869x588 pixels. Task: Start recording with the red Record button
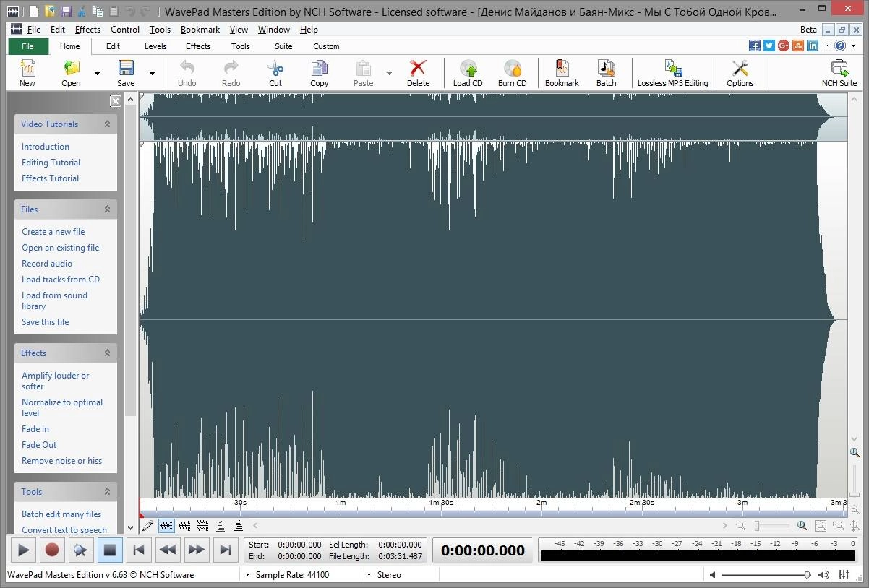[52, 550]
